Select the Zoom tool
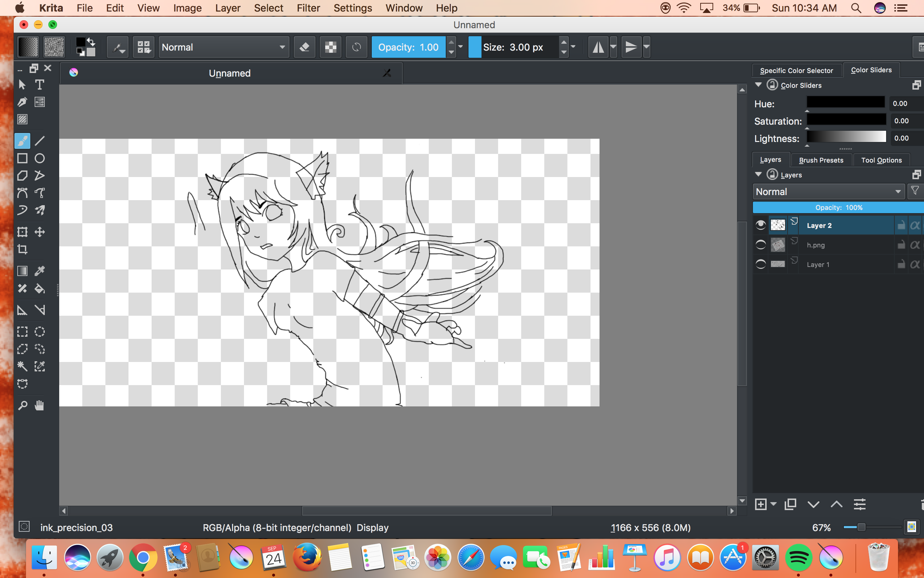Viewport: 924px width, 578px height. point(22,406)
